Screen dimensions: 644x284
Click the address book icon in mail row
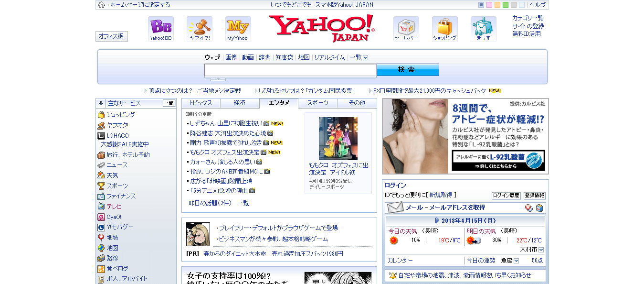(x=539, y=208)
